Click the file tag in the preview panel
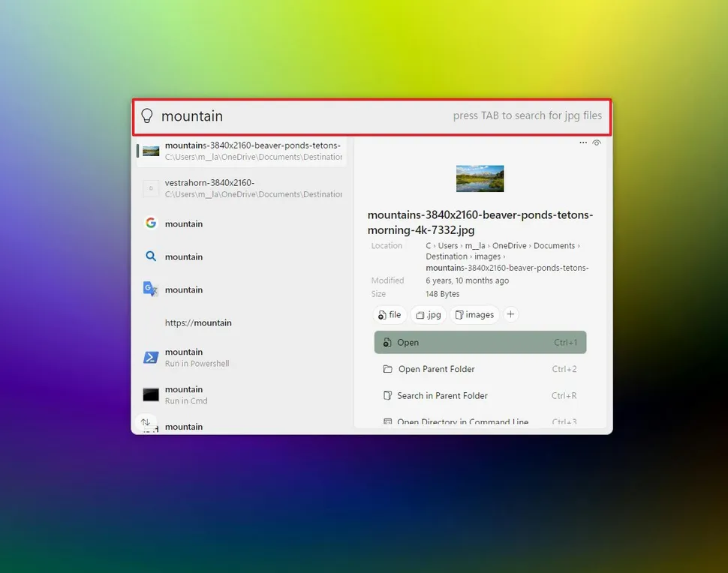This screenshot has width=728, height=573. pos(390,314)
